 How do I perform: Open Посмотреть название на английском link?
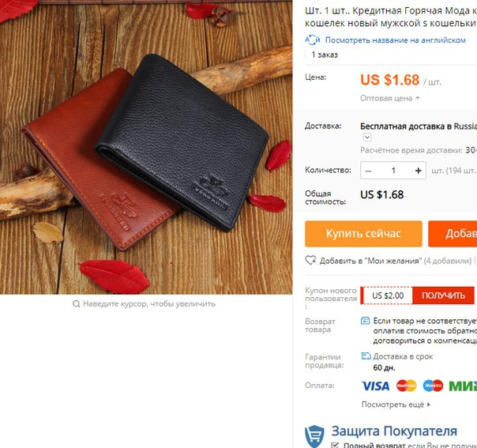coord(396,40)
